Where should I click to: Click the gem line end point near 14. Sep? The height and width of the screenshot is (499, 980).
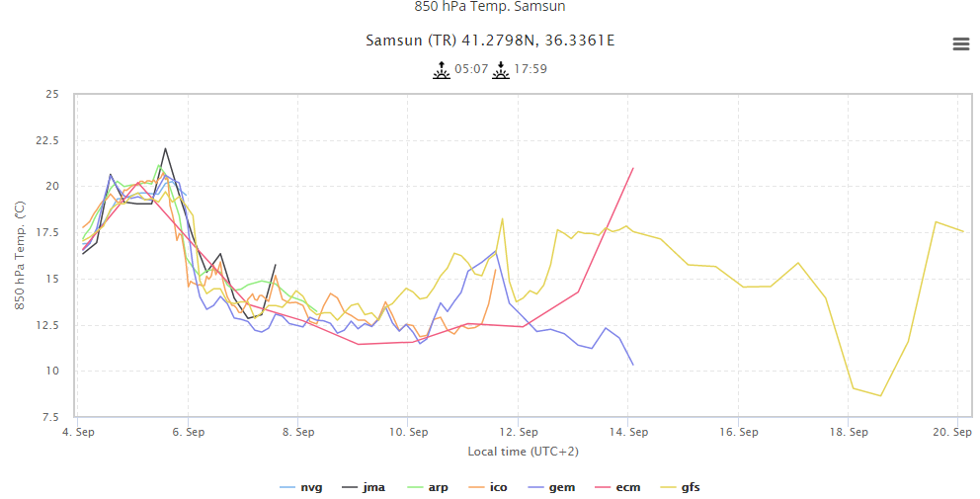pos(633,365)
